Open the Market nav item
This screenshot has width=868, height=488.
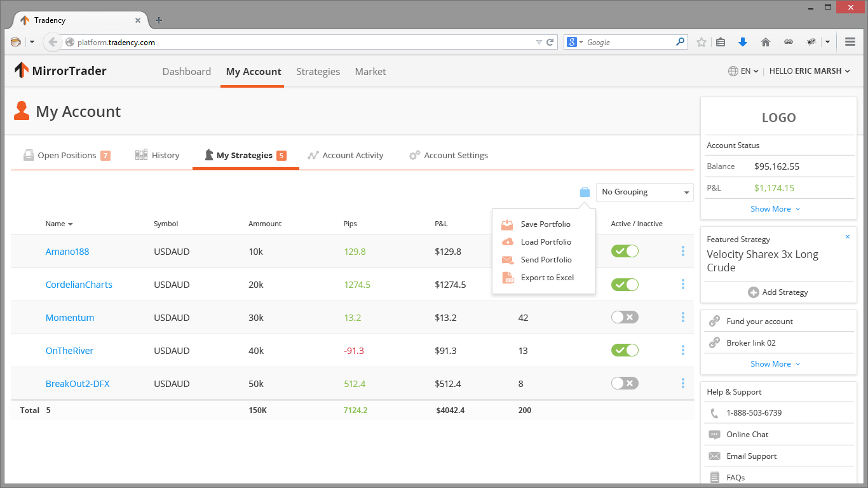pos(370,72)
